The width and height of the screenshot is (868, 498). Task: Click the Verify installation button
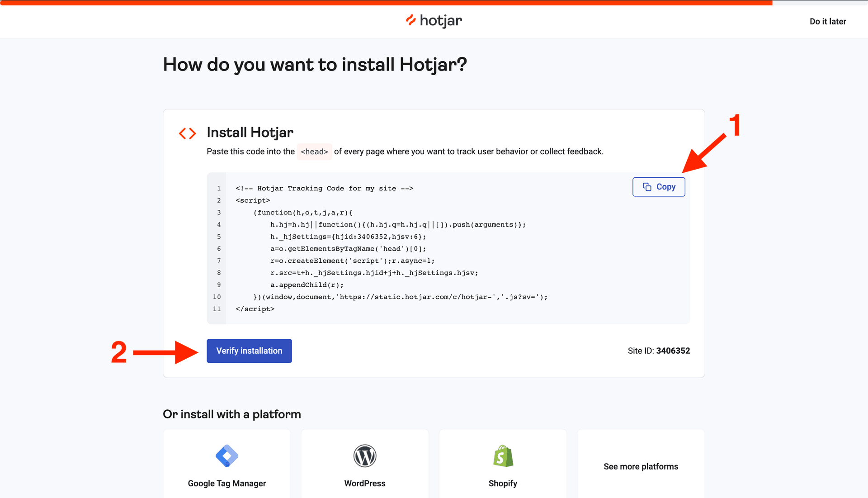(249, 351)
